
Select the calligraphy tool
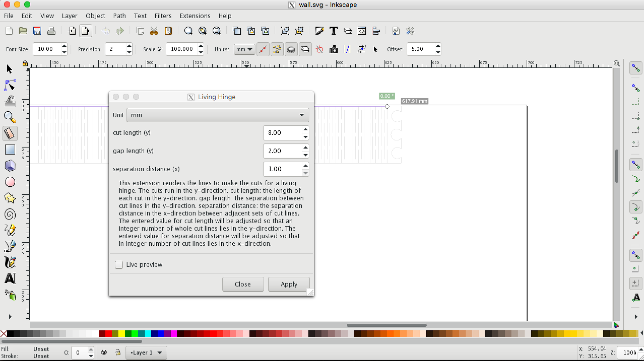coord(10,262)
